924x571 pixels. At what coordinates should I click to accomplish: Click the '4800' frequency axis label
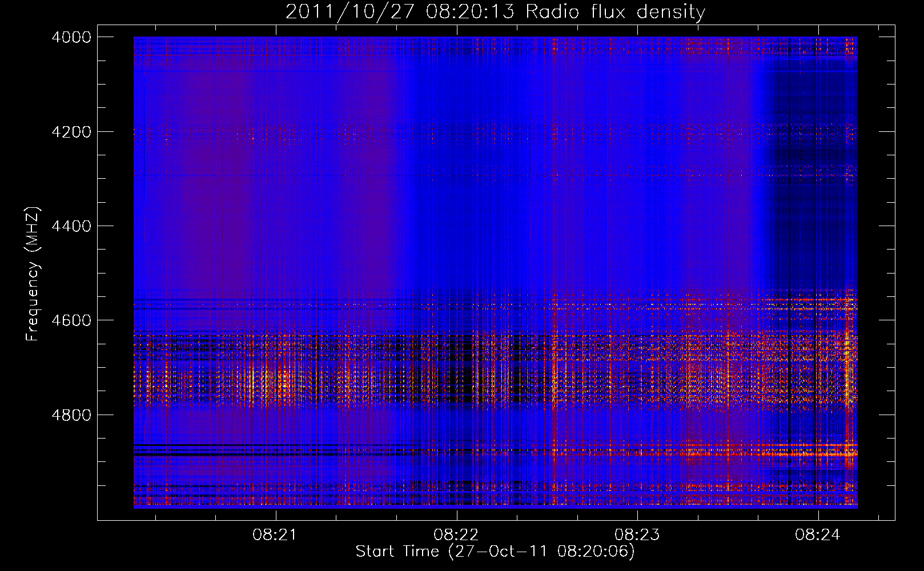(71, 415)
